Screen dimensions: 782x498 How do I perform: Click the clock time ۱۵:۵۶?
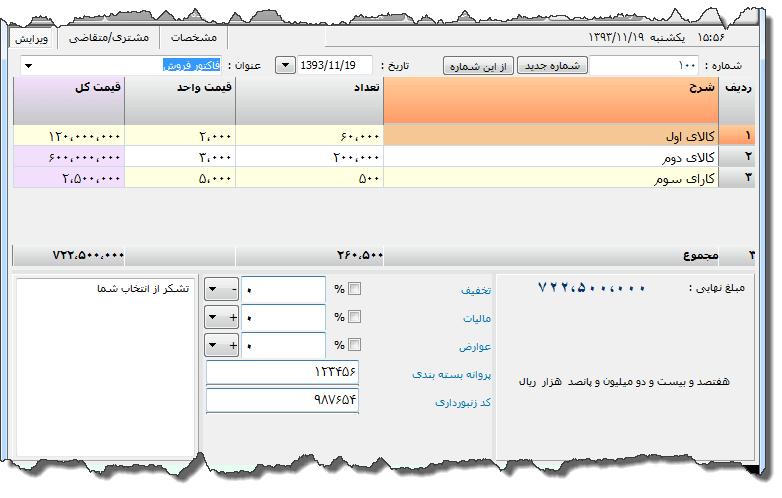tap(710, 37)
